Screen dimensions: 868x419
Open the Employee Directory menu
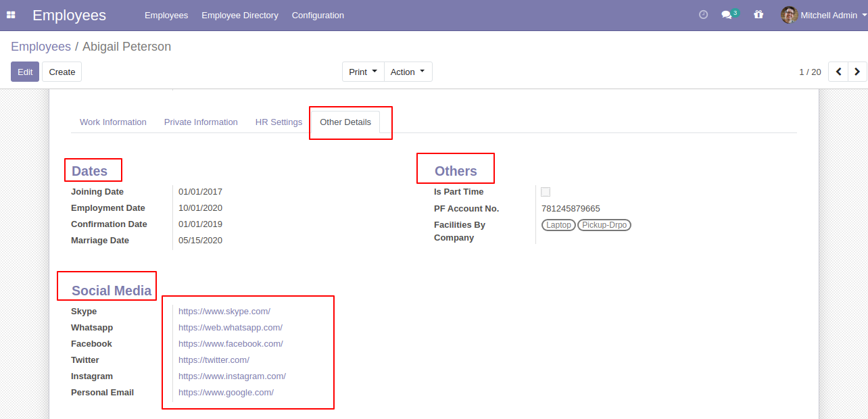240,15
